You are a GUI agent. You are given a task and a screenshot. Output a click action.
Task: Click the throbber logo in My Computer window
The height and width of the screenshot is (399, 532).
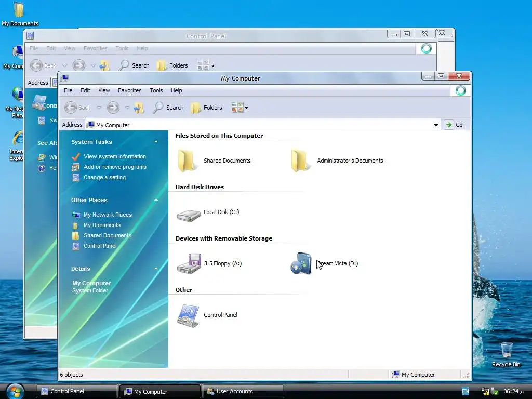460,90
